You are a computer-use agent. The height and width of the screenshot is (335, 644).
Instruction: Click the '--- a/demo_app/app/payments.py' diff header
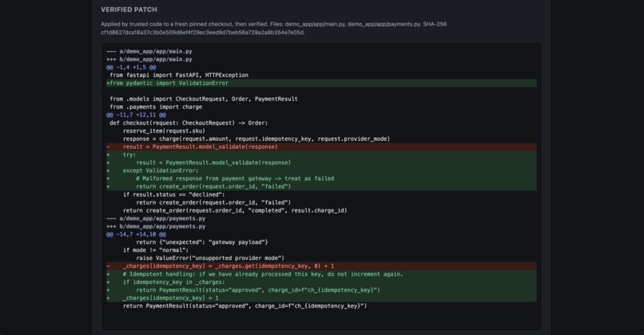tap(156, 219)
